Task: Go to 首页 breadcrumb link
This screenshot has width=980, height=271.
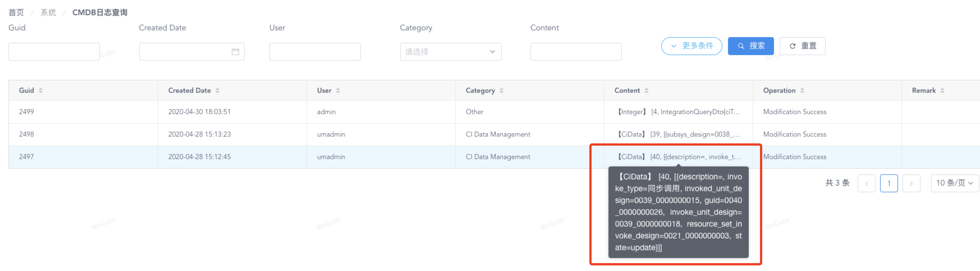Action: pyautogui.click(x=16, y=13)
